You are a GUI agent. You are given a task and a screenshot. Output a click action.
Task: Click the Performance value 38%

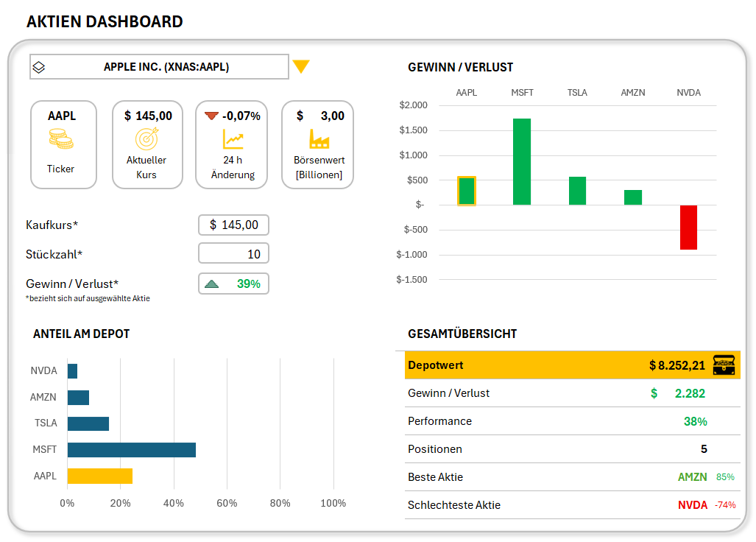[x=695, y=421]
